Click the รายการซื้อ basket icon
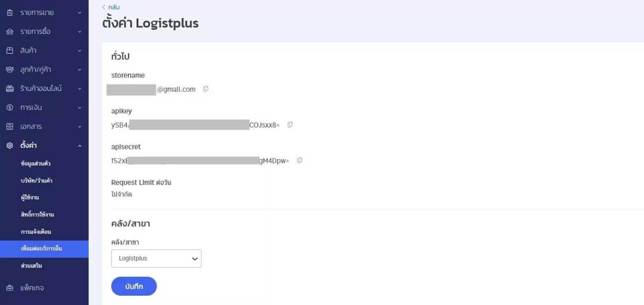 pyautogui.click(x=10, y=32)
